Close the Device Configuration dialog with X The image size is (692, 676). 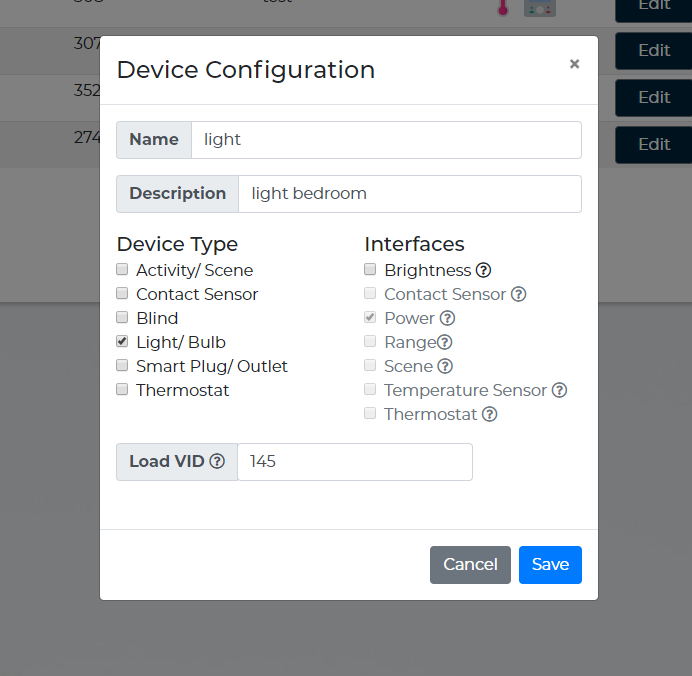click(x=574, y=64)
